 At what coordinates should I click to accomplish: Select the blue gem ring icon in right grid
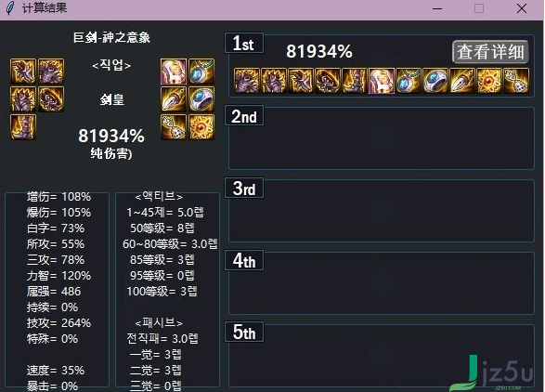coord(201,99)
